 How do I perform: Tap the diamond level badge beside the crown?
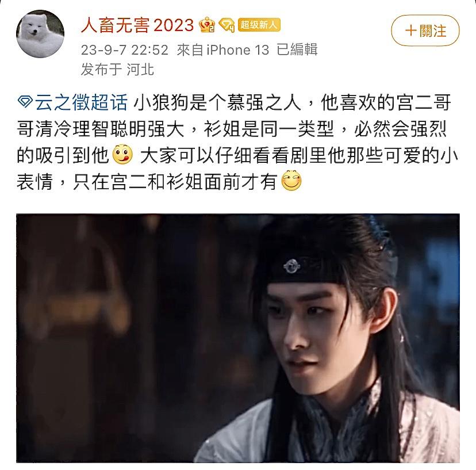coord(227,25)
